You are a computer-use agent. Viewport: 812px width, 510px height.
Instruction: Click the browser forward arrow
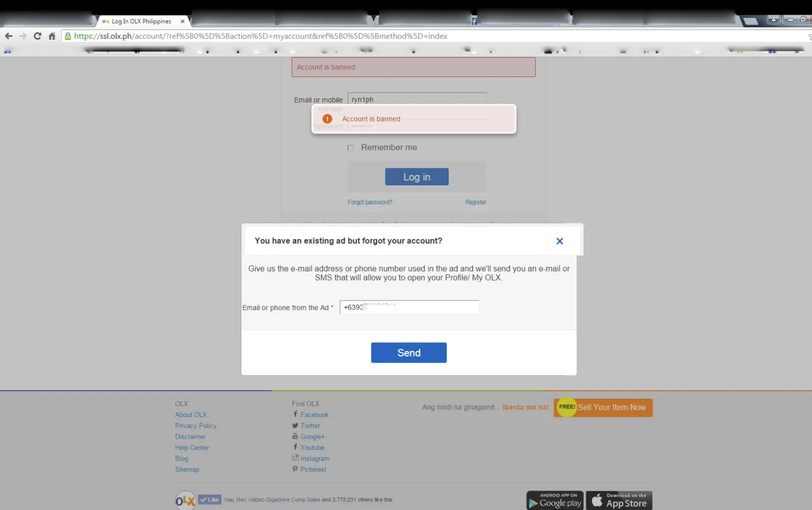[x=23, y=36]
